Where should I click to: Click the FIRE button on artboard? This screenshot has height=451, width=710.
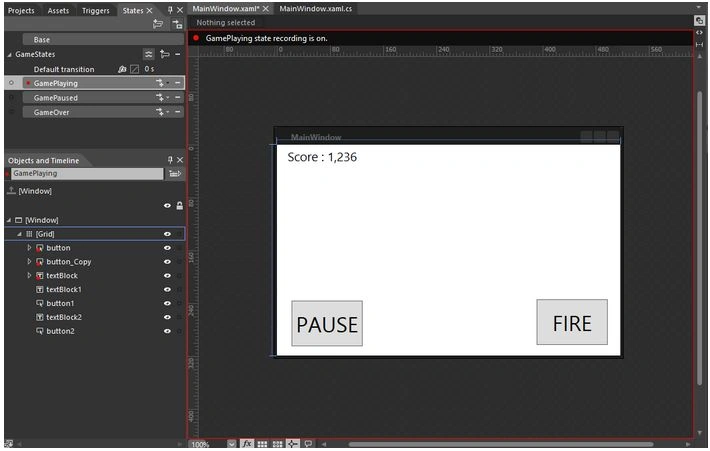click(572, 322)
